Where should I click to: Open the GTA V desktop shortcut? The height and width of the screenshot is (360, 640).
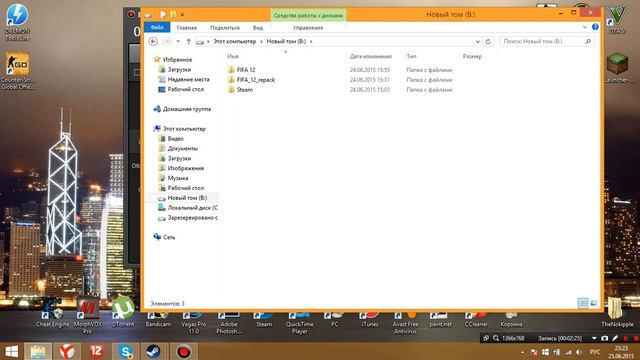tap(617, 19)
